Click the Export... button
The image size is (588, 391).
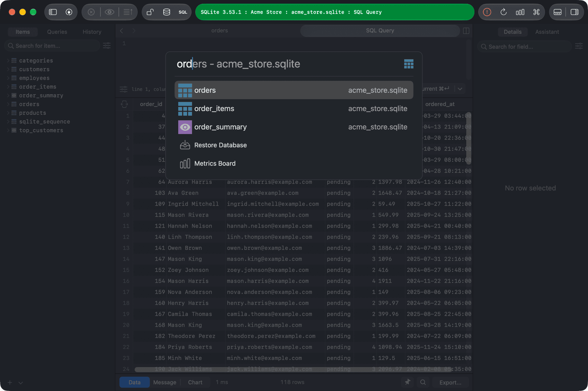[x=450, y=382]
